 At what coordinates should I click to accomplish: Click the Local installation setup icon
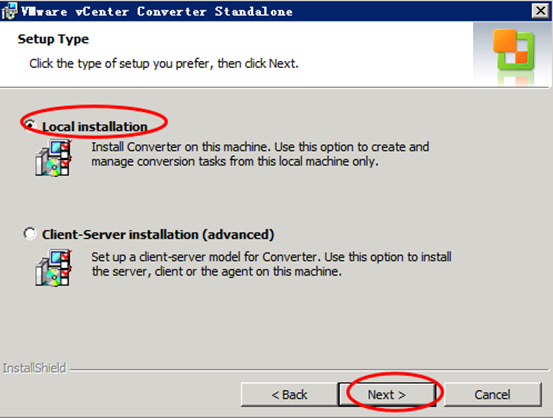tap(54, 157)
